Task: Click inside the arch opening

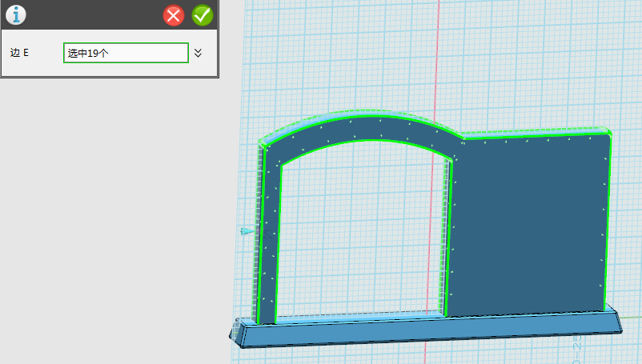Action: click(x=360, y=232)
